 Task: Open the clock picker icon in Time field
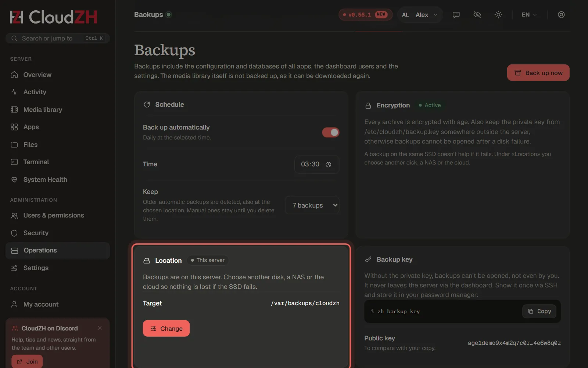tap(329, 164)
